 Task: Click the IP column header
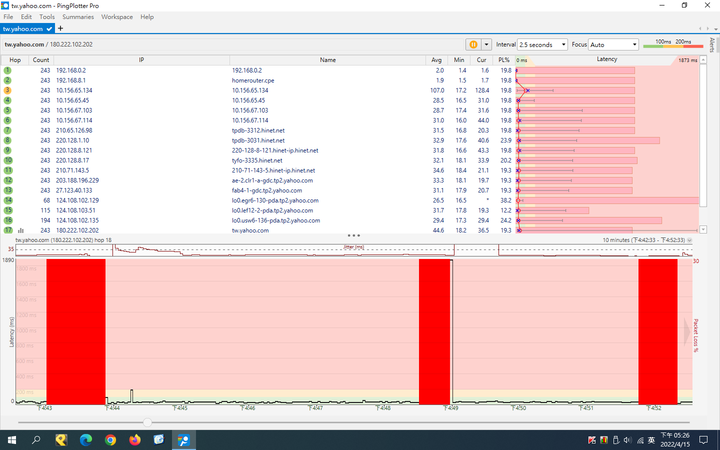coord(141,60)
